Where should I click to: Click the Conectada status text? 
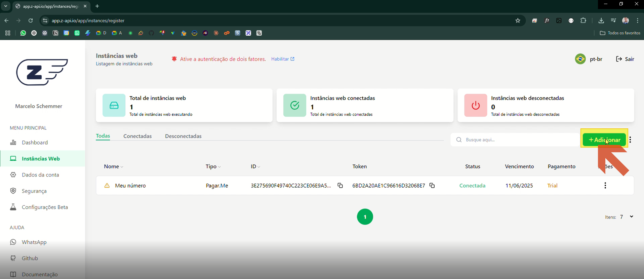pyautogui.click(x=472, y=186)
